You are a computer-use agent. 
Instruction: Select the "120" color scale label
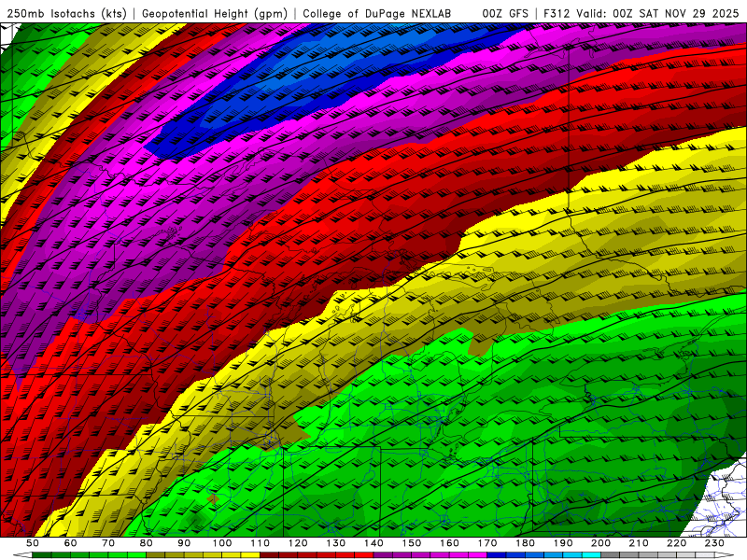pos(298,543)
